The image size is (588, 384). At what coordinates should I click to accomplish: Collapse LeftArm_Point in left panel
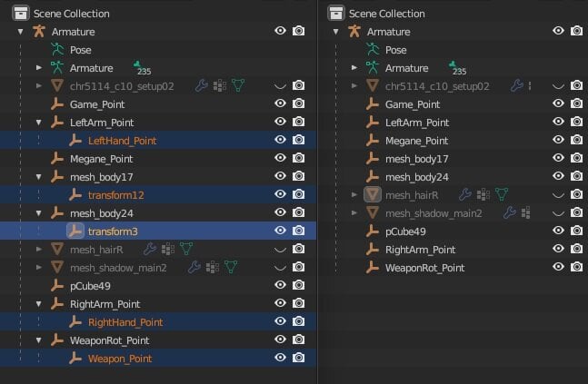[x=39, y=123]
